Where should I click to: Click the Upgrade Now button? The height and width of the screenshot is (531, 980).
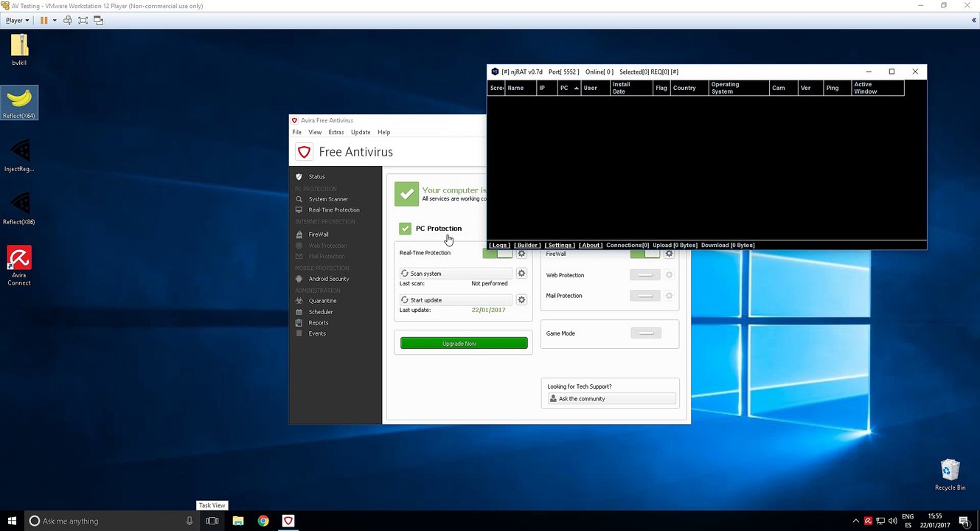tap(464, 344)
